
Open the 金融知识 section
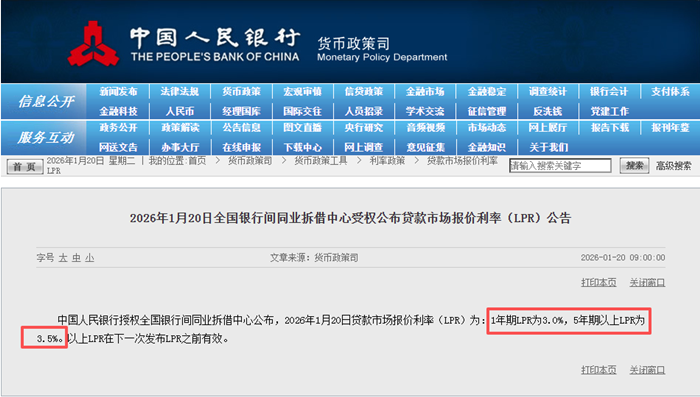coord(487,147)
